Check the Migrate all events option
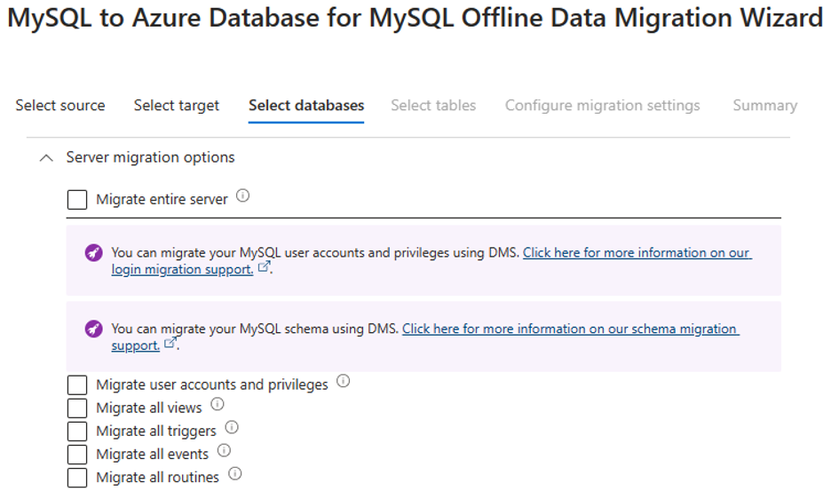The height and width of the screenshot is (492, 831). [77, 454]
